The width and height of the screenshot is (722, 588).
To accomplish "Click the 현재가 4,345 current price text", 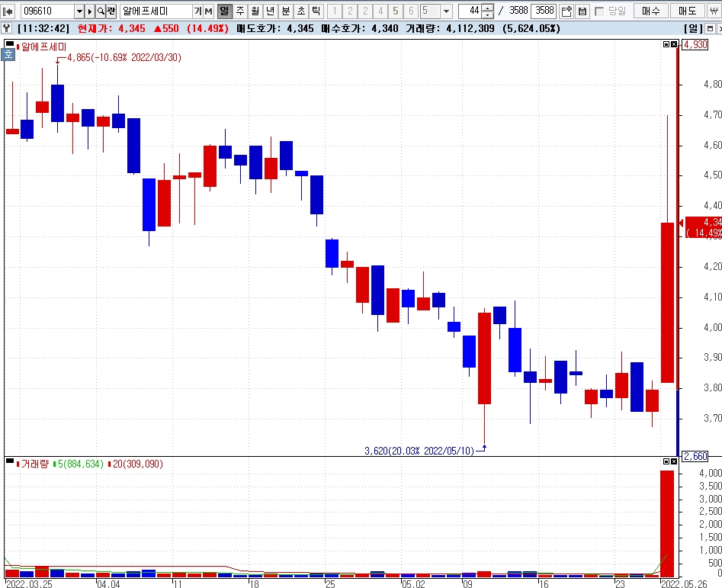I will click(111, 28).
